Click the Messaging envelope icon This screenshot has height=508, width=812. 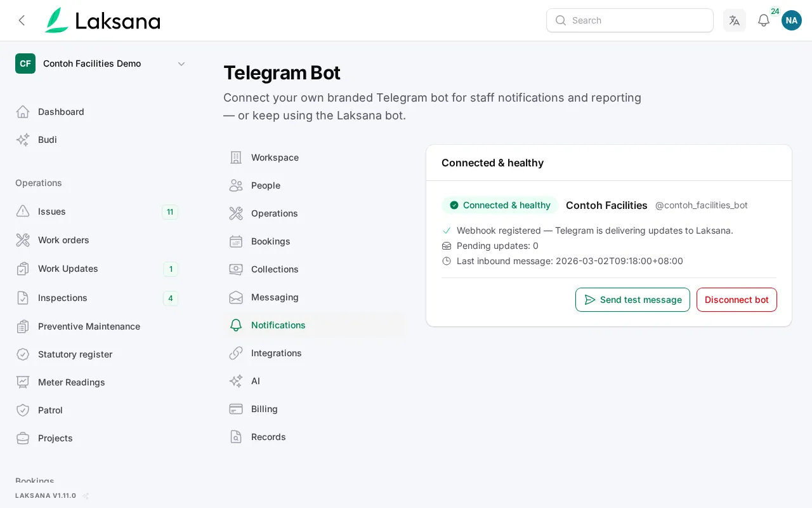click(x=236, y=297)
